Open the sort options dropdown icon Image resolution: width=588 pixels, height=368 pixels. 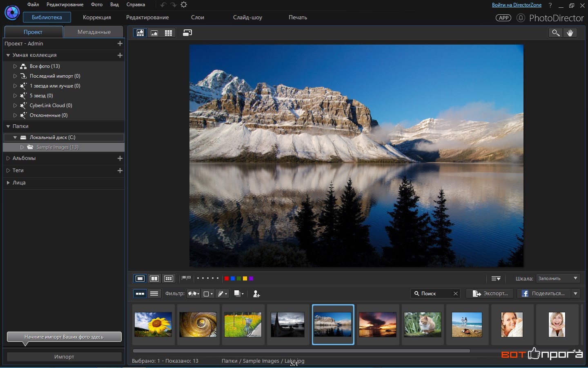click(x=496, y=278)
